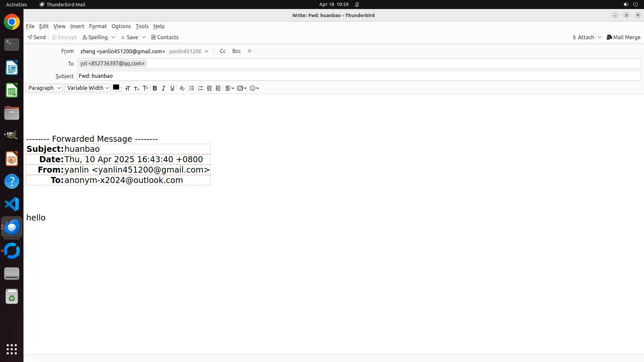Apply bulleted list formatting
The height and width of the screenshot is (362, 644).
click(x=192, y=88)
